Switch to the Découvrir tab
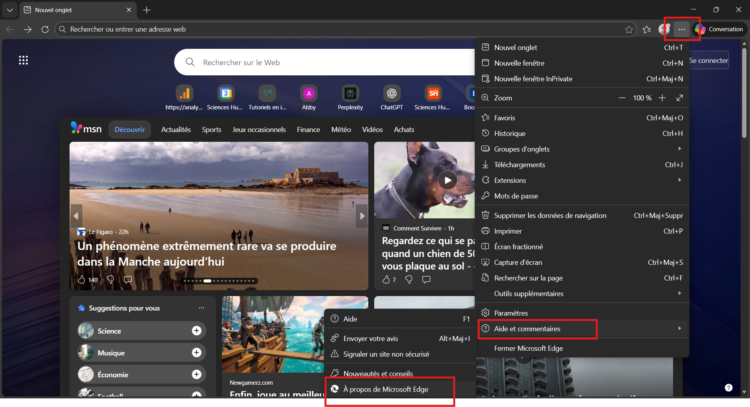This screenshot has width=750, height=407. coord(130,130)
